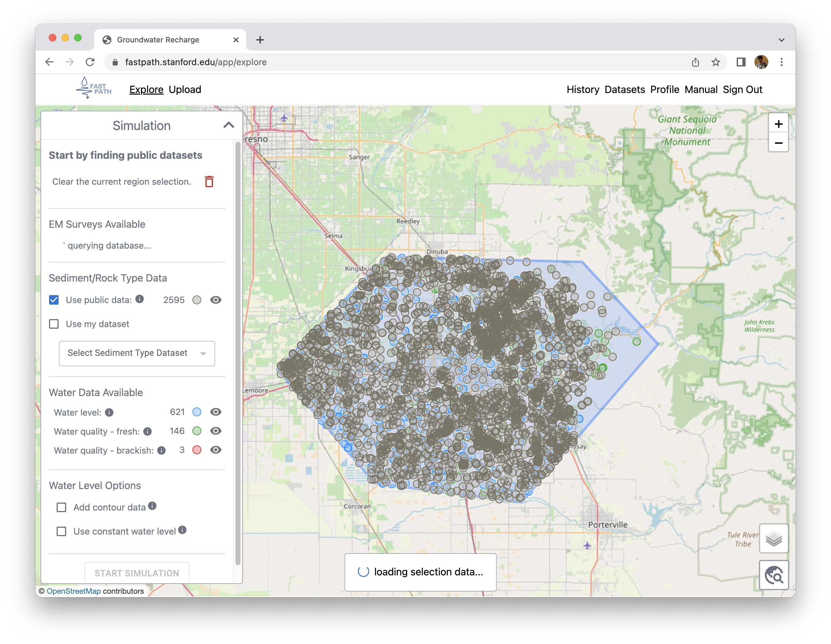Click the History navigation item
Screen dimensions: 831x644
coord(582,89)
